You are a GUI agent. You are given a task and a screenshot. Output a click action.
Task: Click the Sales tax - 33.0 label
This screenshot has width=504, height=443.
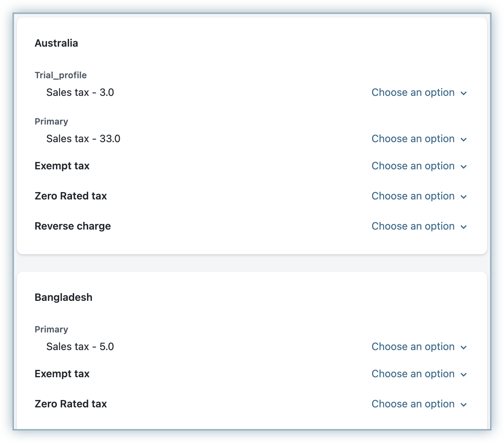83,139
